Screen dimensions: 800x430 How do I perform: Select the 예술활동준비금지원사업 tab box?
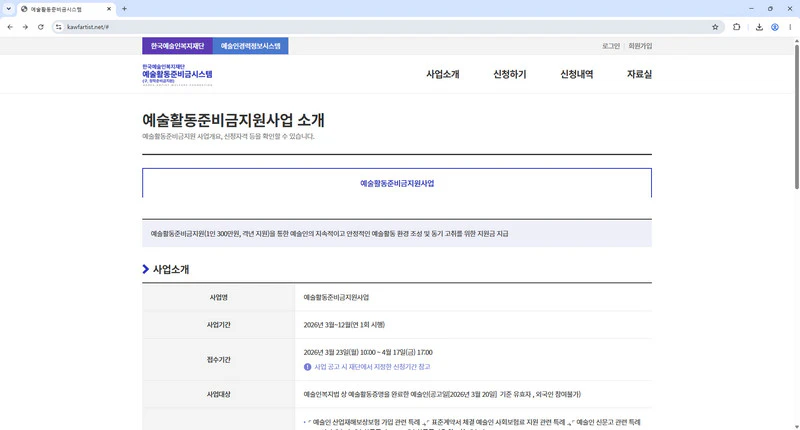(x=397, y=183)
